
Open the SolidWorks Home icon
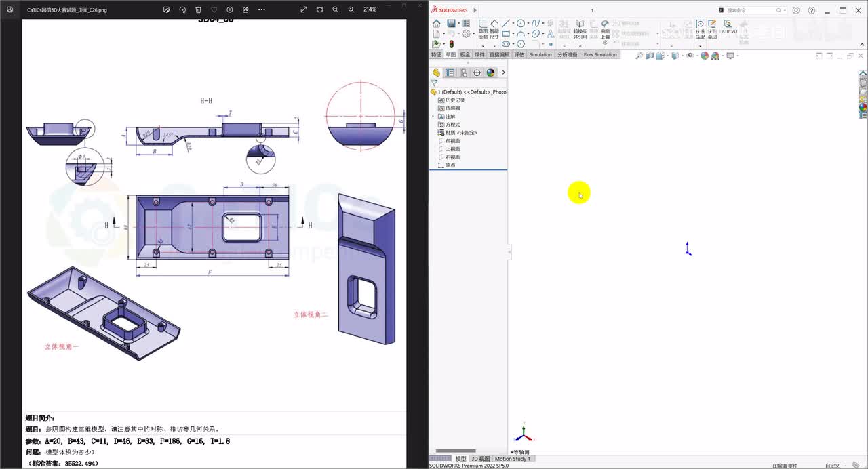(x=436, y=23)
